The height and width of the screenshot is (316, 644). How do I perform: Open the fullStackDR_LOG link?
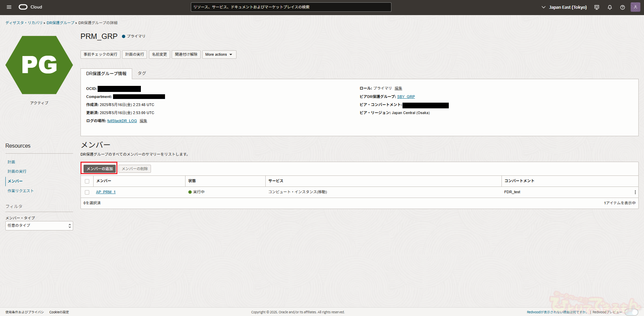(x=122, y=121)
